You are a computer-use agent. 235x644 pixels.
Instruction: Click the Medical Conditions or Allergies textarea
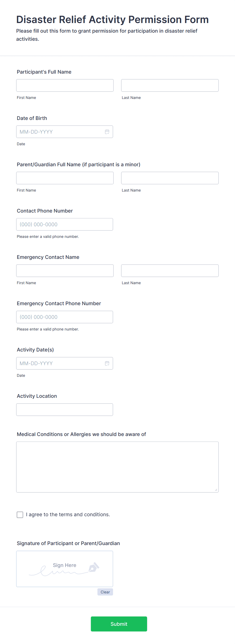coord(117,467)
